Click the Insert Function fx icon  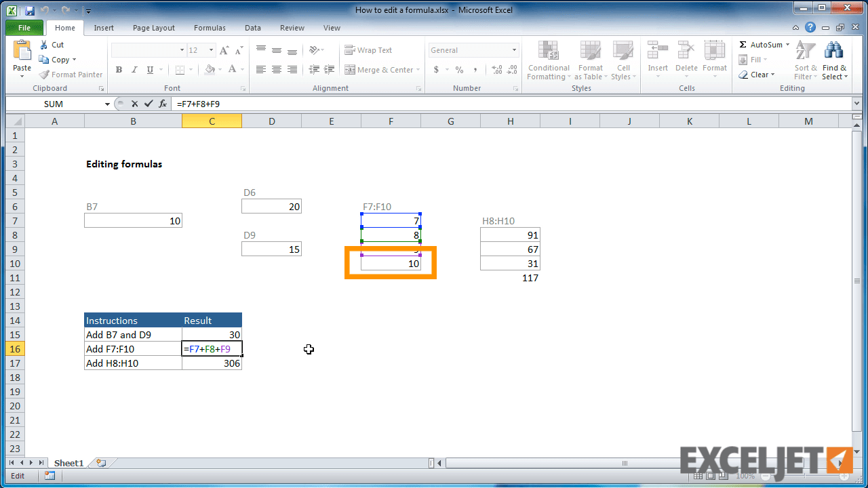coord(162,104)
